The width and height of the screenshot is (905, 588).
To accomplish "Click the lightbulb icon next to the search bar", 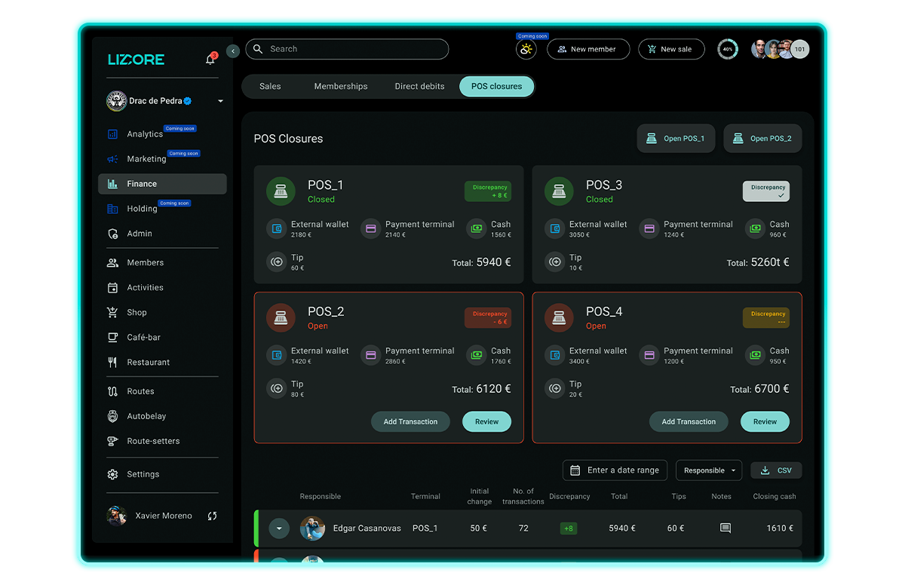I will click(x=526, y=49).
